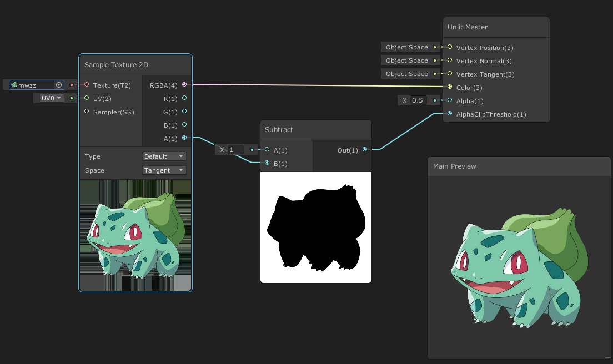Click the Vertex Normal(3) port

(x=450, y=60)
